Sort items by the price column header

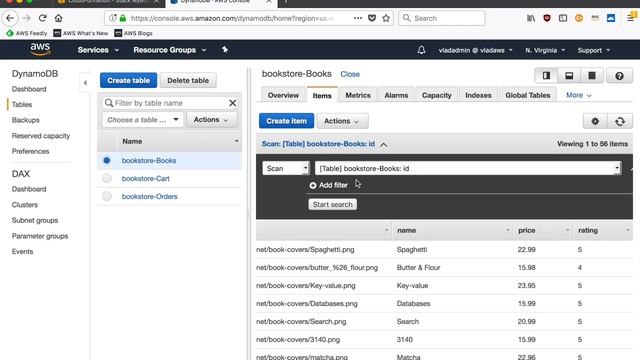543,230
